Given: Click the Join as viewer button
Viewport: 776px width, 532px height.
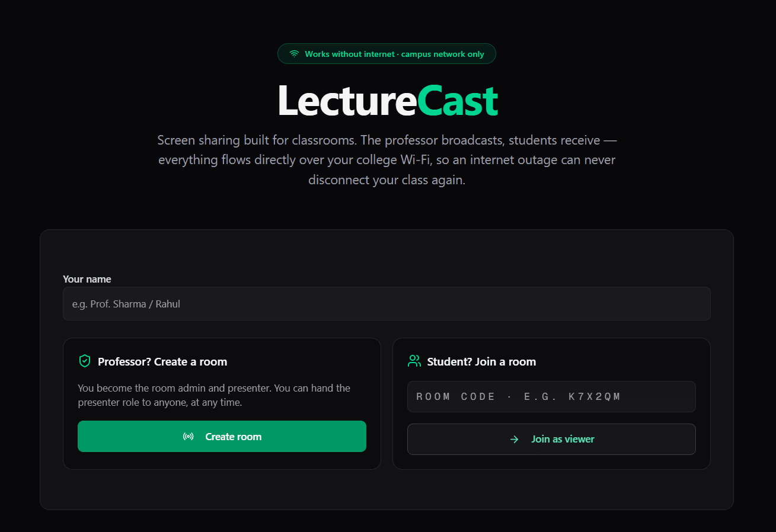Looking at the screenshot, I should coord(551,439).
